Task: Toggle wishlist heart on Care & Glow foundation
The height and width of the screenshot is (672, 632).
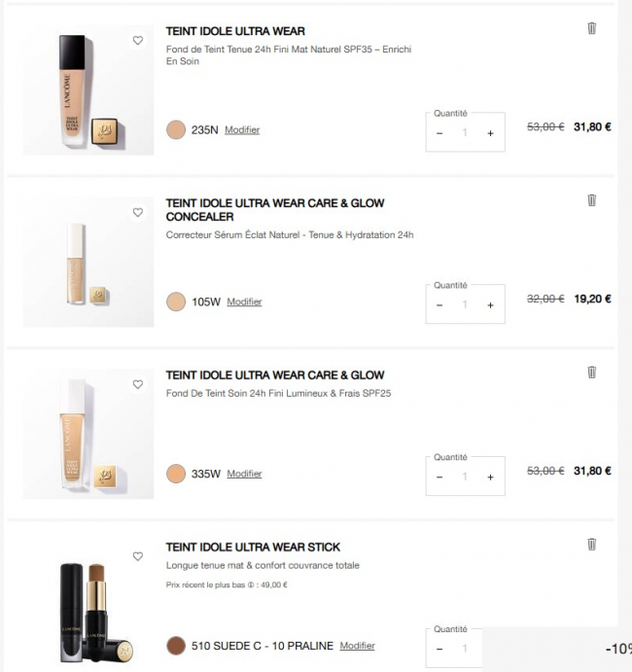Action: click(137, 384)
